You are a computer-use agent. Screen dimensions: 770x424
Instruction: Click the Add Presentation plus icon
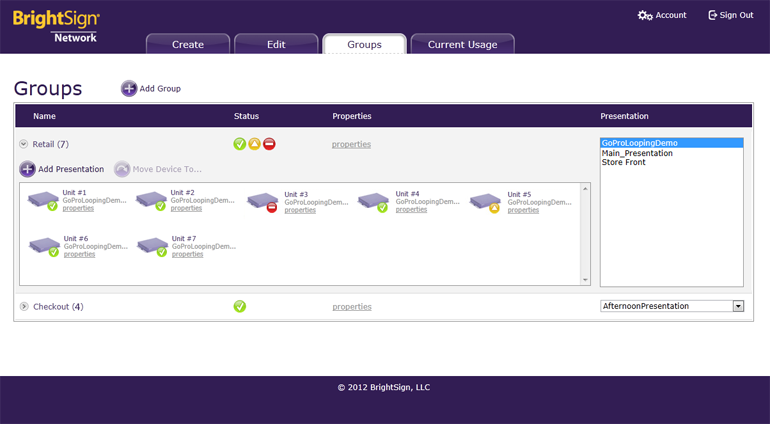pos(27,169)
